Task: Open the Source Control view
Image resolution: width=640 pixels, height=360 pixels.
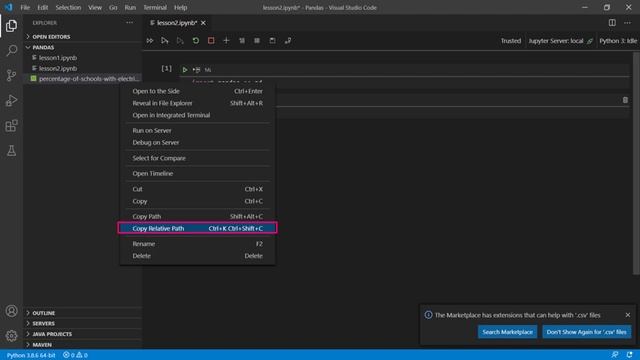Action: [11, 75]
